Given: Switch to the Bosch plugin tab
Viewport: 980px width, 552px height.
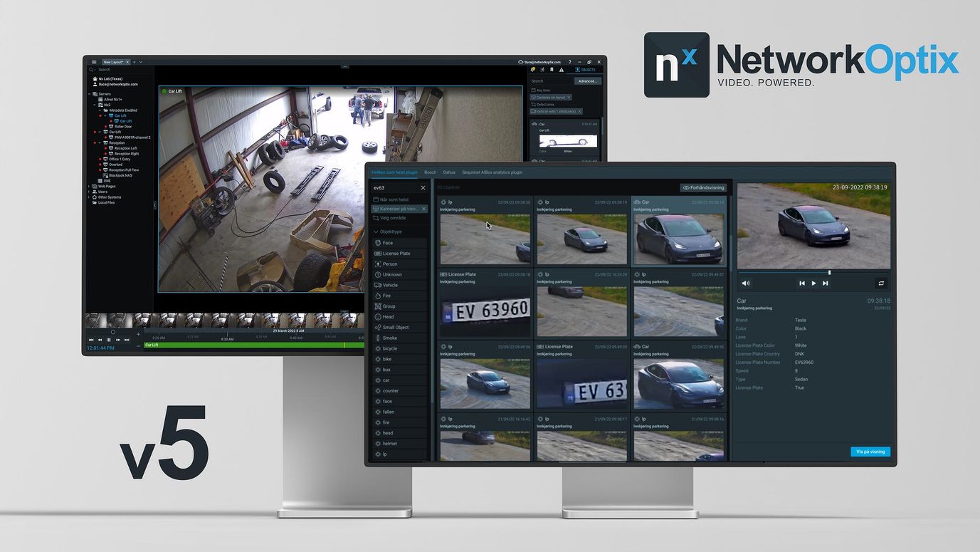Looking at the screenshot, I should pos(431,172).
